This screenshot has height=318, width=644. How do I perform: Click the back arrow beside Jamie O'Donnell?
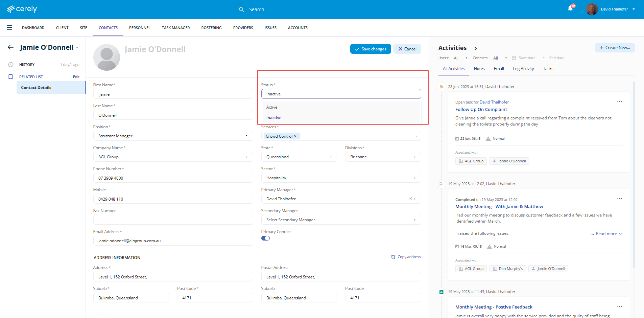coord(11,47)
